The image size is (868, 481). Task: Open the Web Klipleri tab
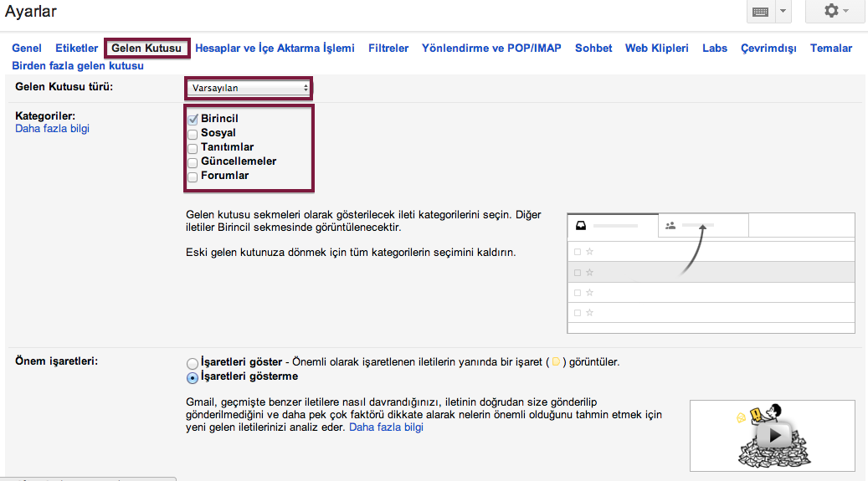657,49
